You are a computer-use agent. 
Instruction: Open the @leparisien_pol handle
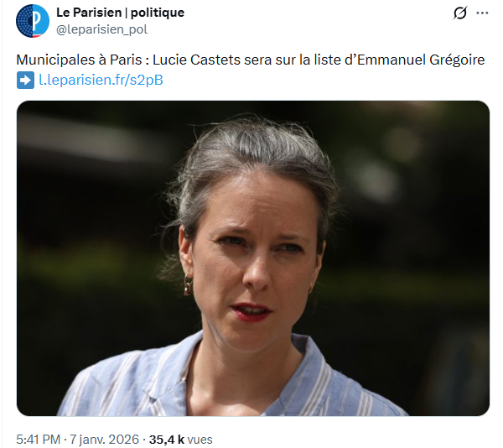(102, 29)
